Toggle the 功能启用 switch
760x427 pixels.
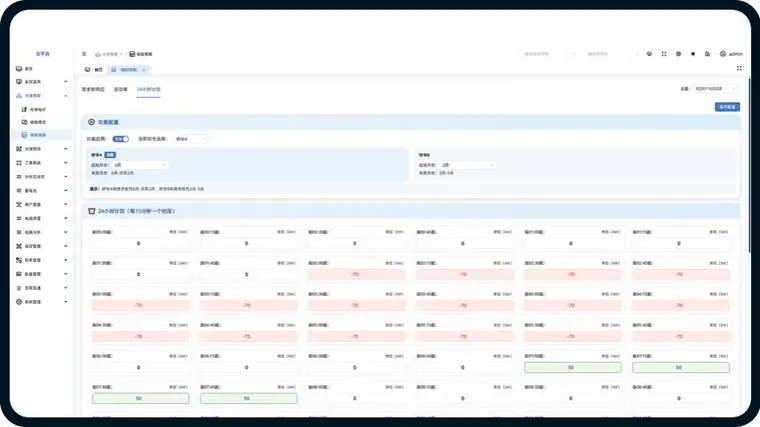(x=121, y=139)
